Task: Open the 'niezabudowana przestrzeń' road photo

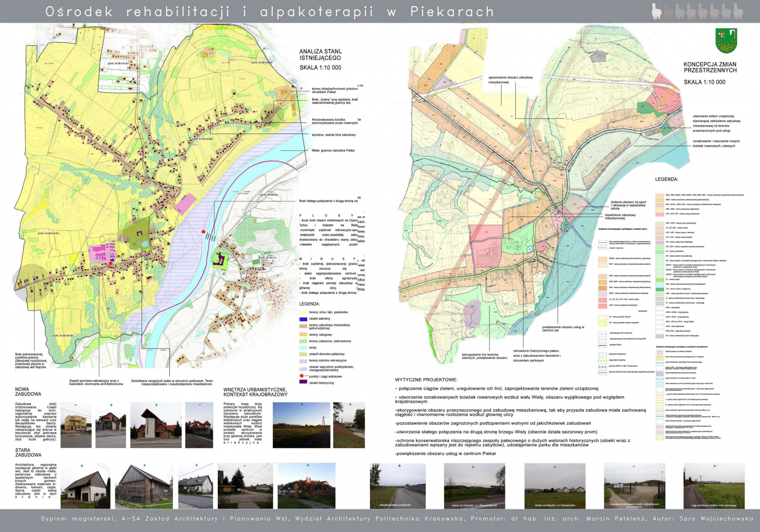Action: 398,485
